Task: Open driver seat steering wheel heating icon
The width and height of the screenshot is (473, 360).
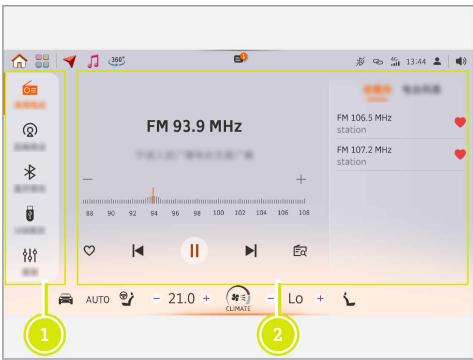Action: 127,299
